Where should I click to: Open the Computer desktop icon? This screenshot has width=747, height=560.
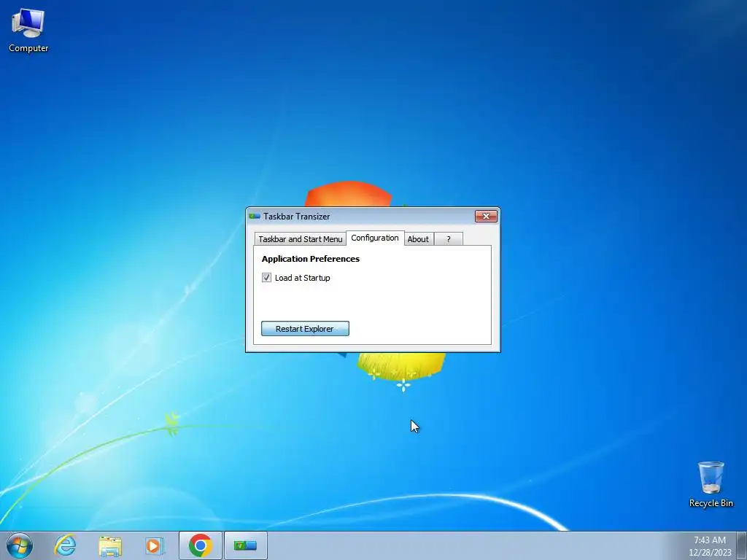coord(28,31)
